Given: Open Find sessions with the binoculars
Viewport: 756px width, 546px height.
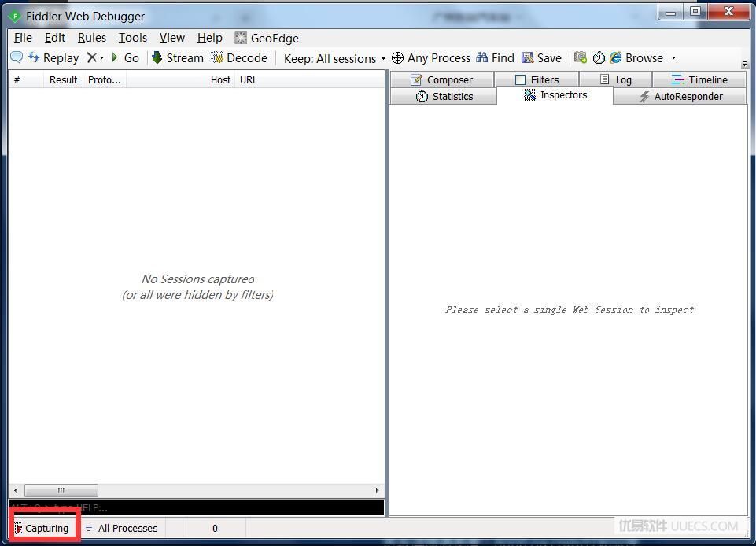Looking at the screenshot, I should pos(495,58).
